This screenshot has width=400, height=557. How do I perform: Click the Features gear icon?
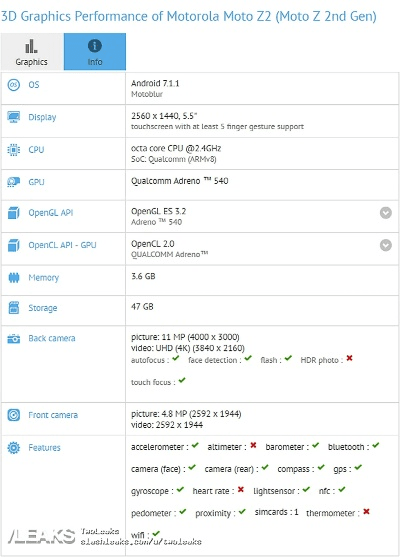[x=13, y=448]
